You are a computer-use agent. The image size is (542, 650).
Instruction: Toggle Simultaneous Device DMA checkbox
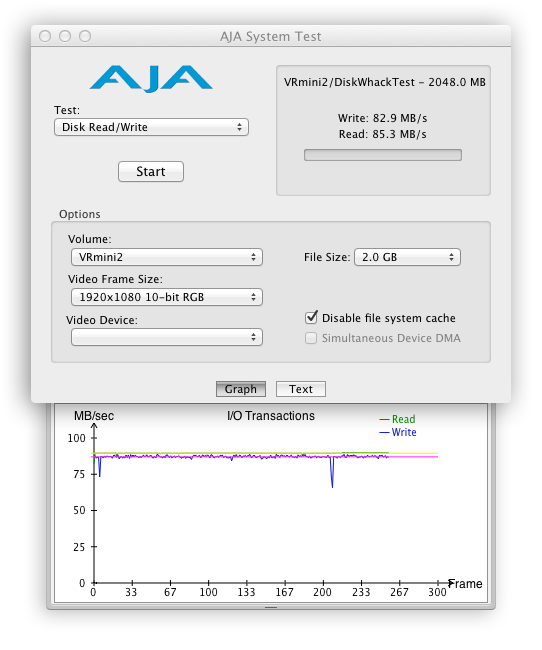click(x=311, y=338)
